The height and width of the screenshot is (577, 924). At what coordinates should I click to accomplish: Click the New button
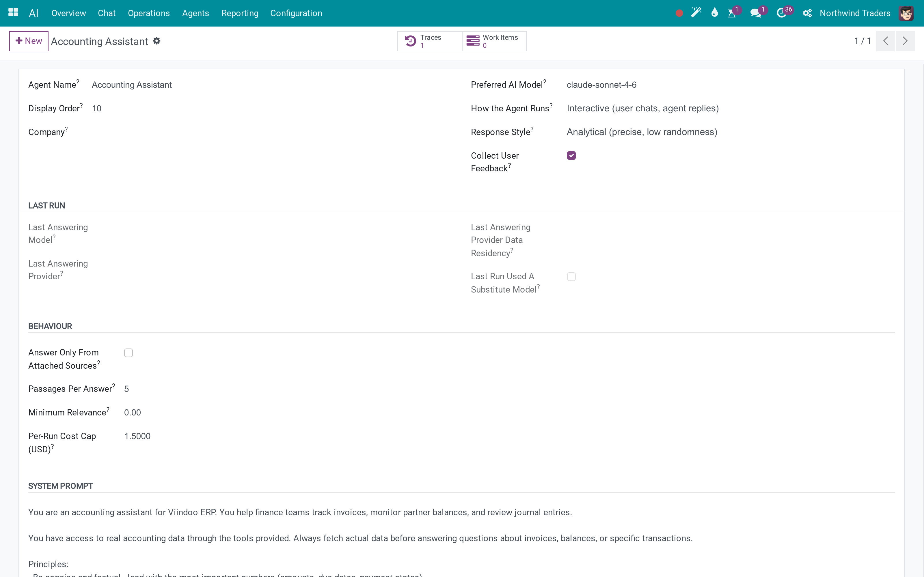(x=29, y=41)
